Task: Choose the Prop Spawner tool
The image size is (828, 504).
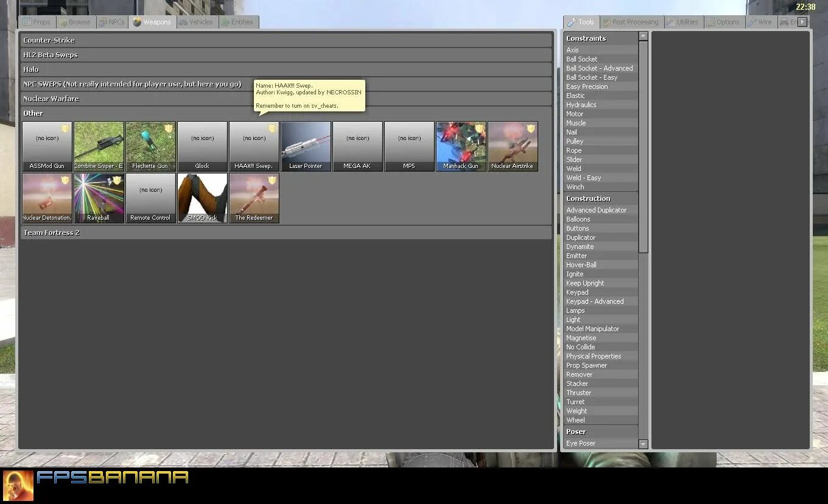Action: tap(601, 365)
